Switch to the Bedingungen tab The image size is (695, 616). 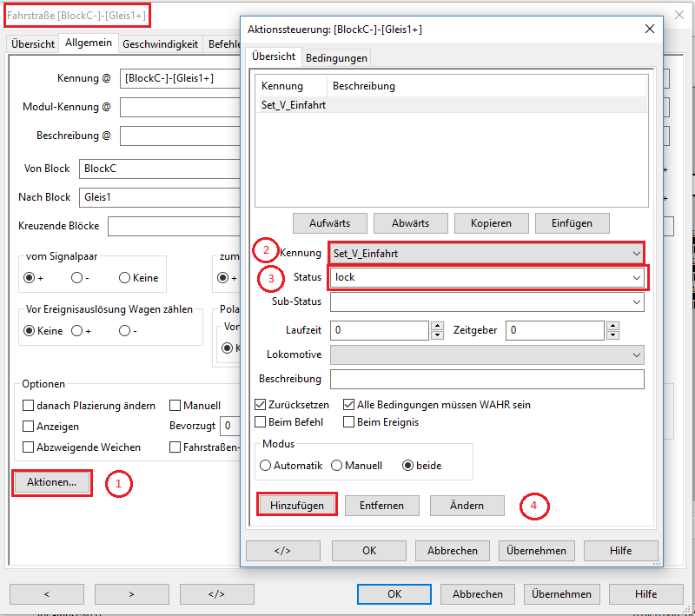(336, 57)
